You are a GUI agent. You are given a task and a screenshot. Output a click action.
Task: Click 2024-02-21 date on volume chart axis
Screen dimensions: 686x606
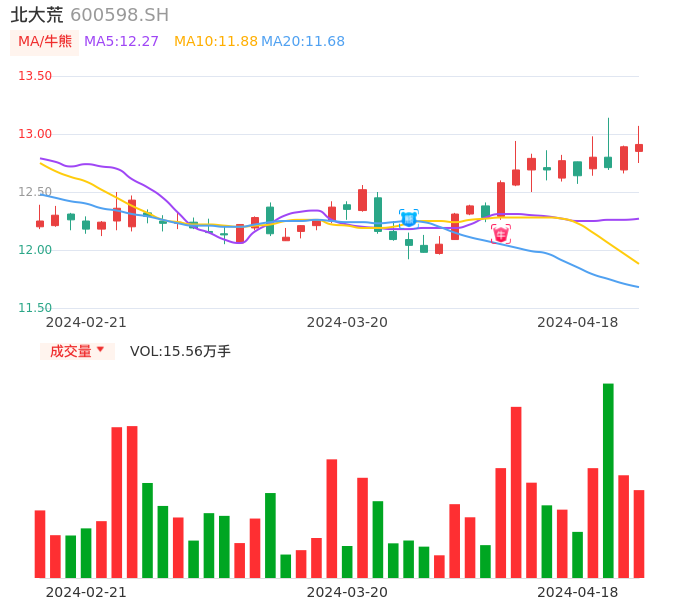coord(86,592)
